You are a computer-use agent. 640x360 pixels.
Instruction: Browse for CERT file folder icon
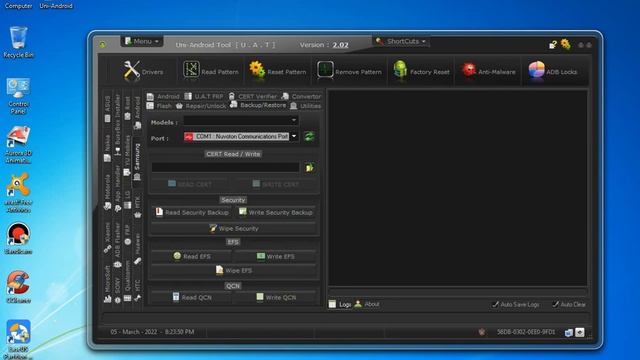pyautogui.click(x=309, y=167)
